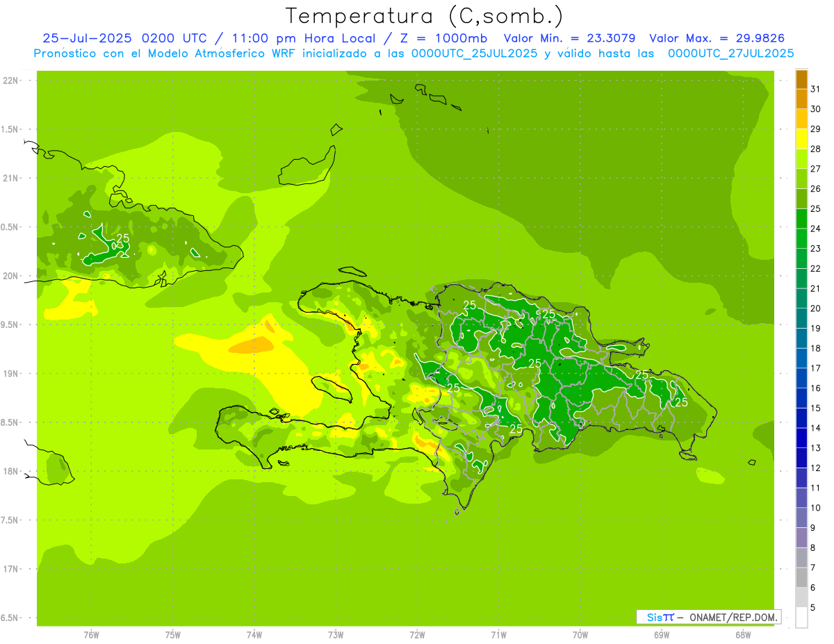Click the colorbar label 15

pos(815,408)
